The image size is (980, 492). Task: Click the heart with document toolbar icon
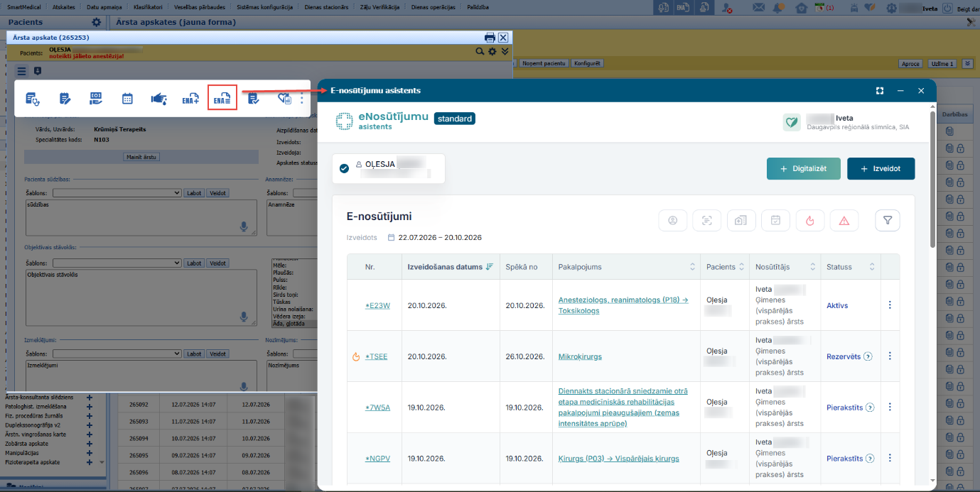[x=285, y=99]
